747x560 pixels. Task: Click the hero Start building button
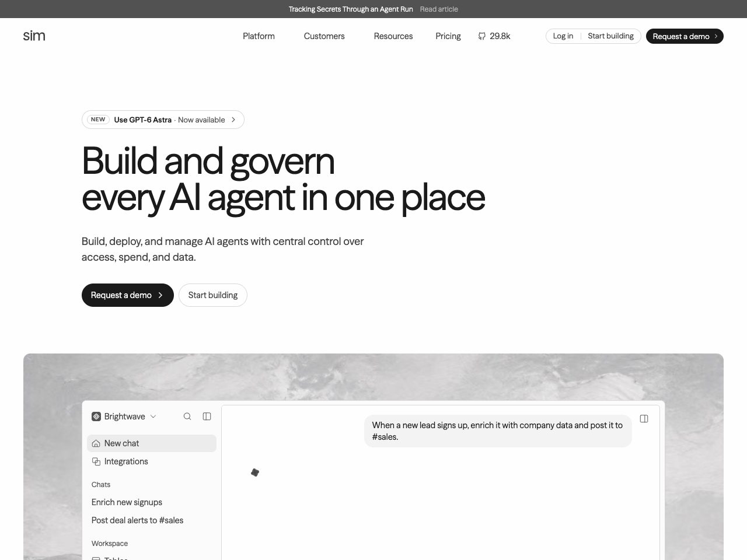[x=213, y=295]
